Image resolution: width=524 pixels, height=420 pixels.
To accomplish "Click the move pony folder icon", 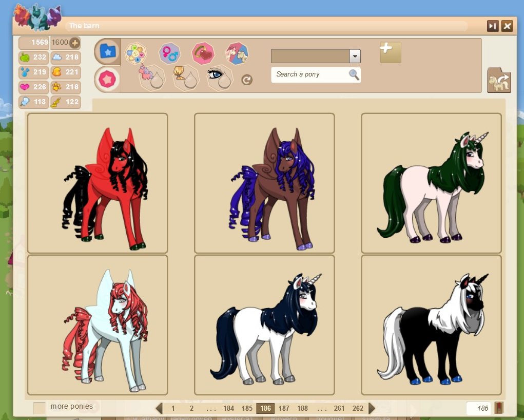I will (x=499, y=81).
